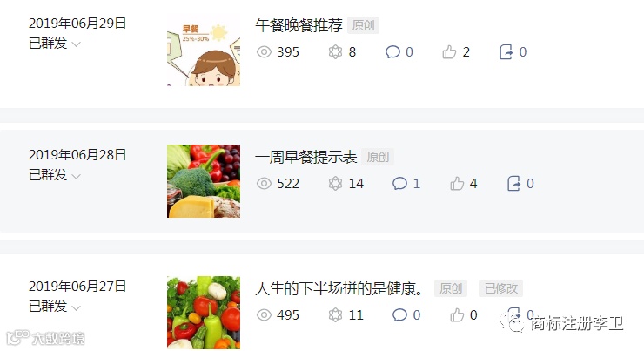This screenshot has height=351, width=644.
Task: Open article titled 一周早餐提示表
Action: (306, 157)
